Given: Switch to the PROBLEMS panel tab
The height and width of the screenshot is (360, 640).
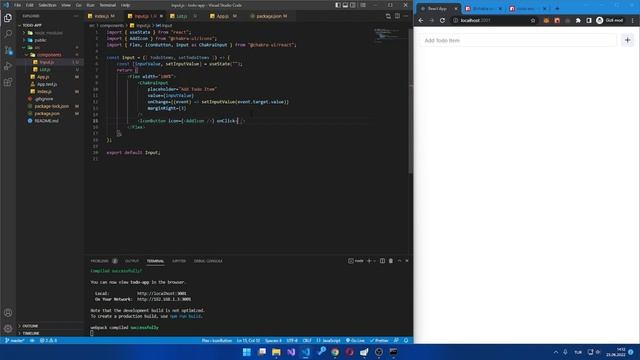Looking at the screenshot, I should (100, 261).
